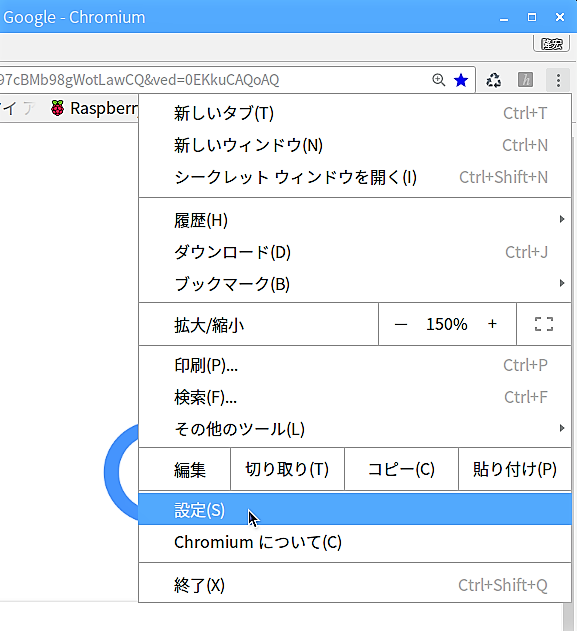
Task: Open the Raspberry Pi bookmark
Action: point(94,108)
